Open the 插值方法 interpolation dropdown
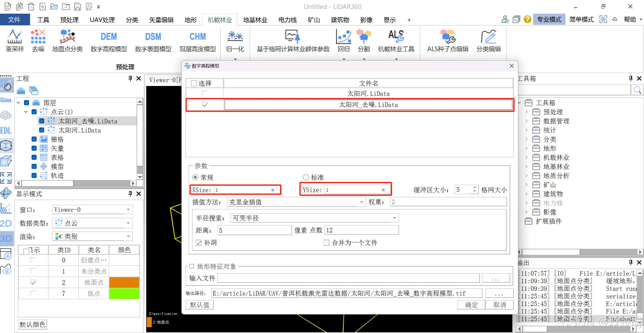 [296, 202]
